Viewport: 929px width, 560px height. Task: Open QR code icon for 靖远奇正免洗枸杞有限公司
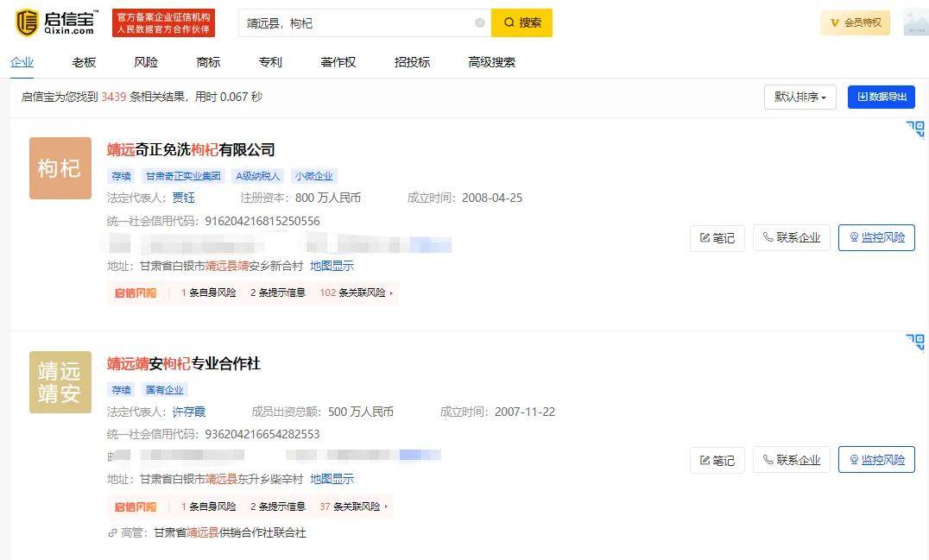[915, 128]
